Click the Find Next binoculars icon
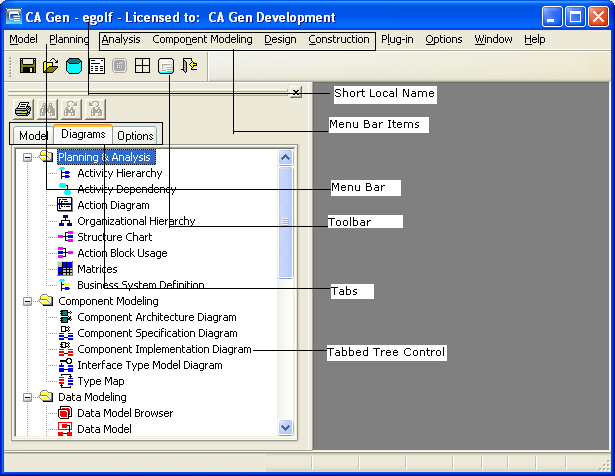Viewport: 615px width, 476px height. pyautogui.click(x=71, y=109)
